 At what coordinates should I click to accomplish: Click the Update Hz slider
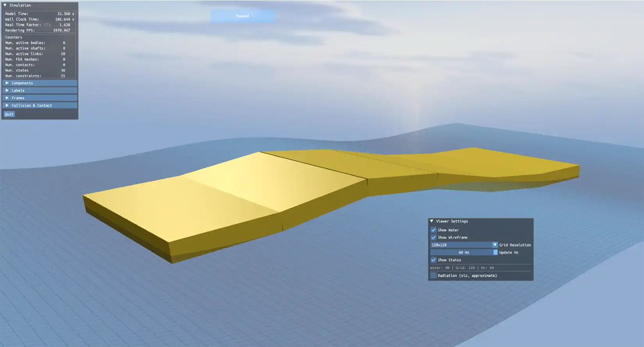click(464, 252)
